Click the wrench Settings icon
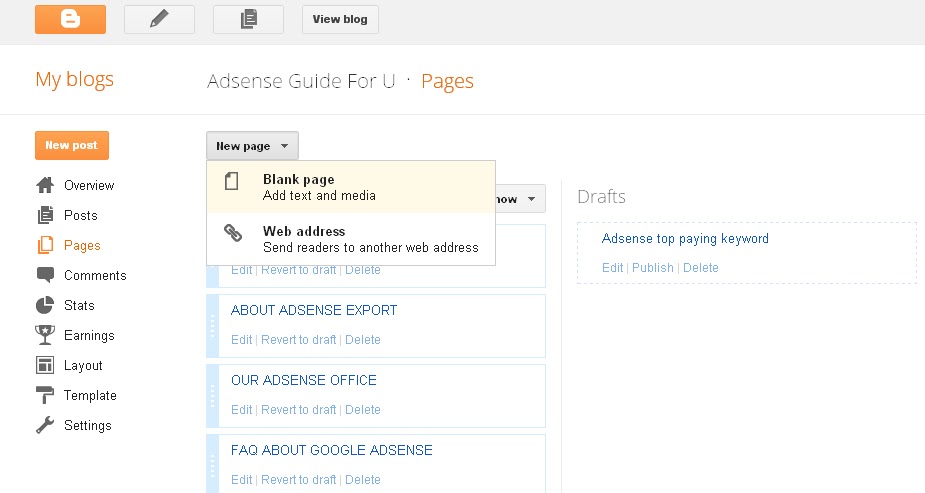The height and width of the screenshot is (493, 925). (45, 425)
